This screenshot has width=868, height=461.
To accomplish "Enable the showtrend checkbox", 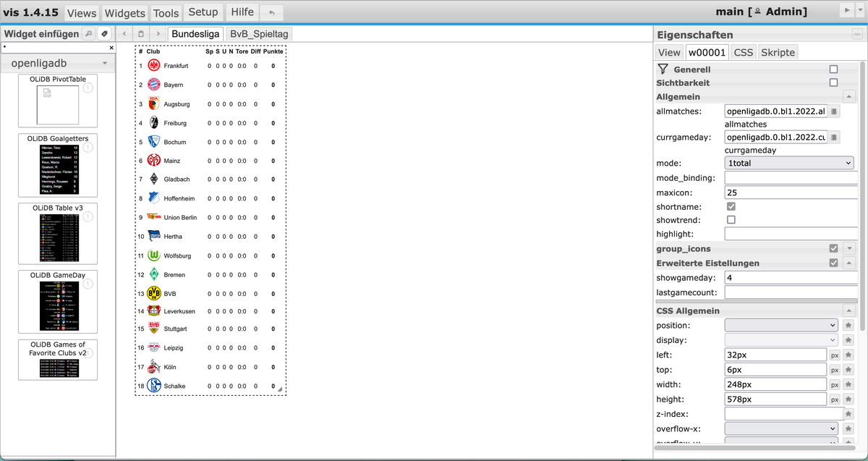I will point(731,220).
